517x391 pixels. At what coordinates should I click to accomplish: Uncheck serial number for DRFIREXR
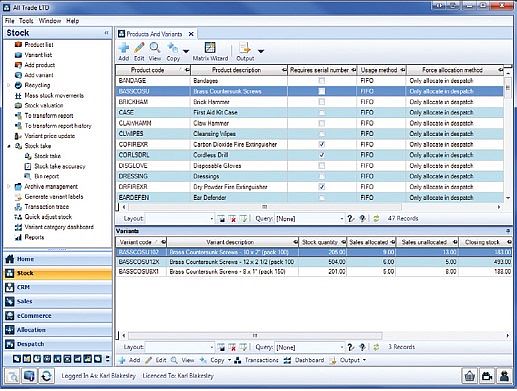point(322,187)
